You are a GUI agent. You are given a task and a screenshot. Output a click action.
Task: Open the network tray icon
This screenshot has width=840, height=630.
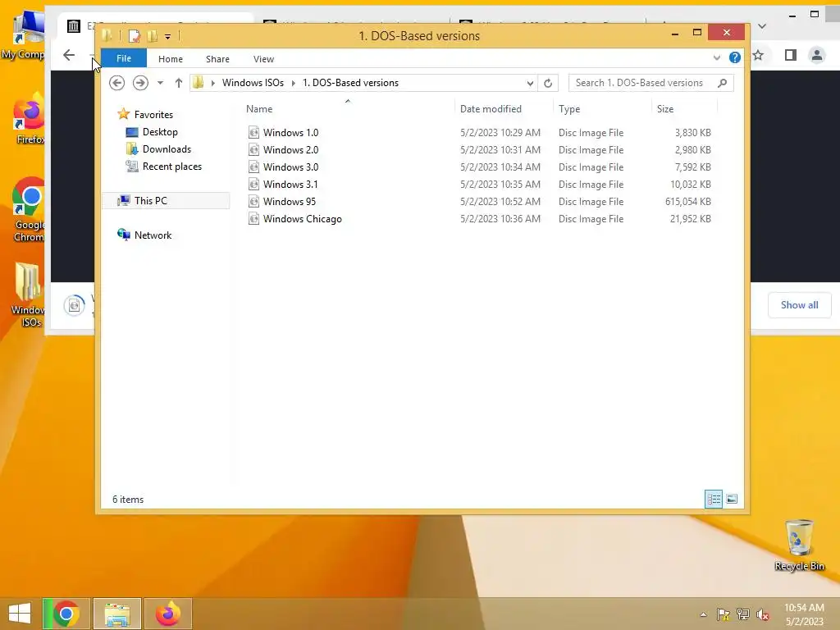742,614
